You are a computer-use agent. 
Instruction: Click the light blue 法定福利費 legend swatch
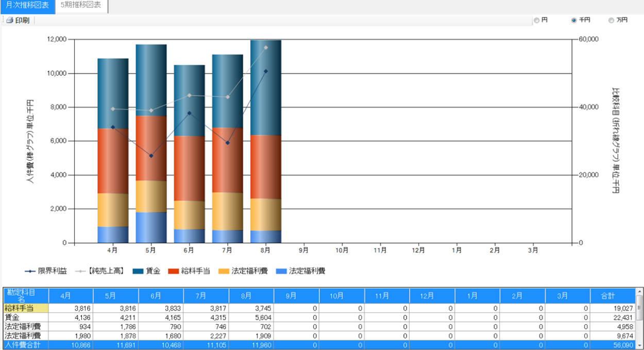(x=281, y=271)
